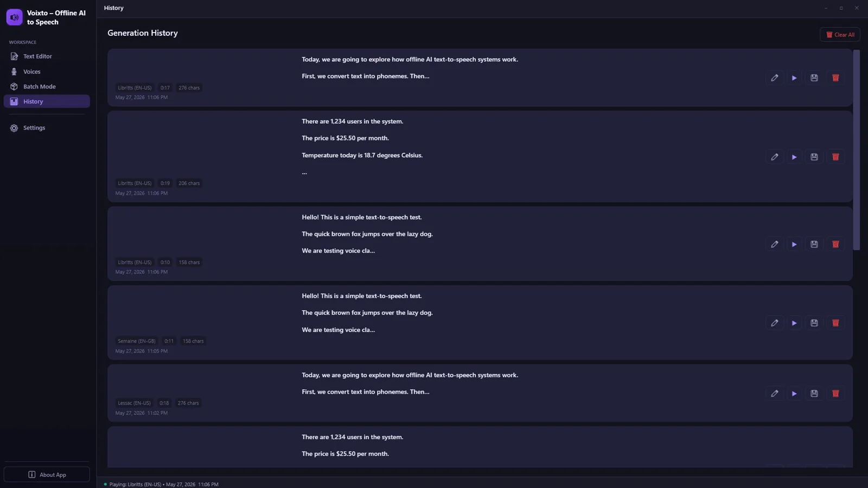This screenshot has height=488, width=868.
Task: Edit the 158 chars Libritts (EN-US) entry
Action: (774, 245)
